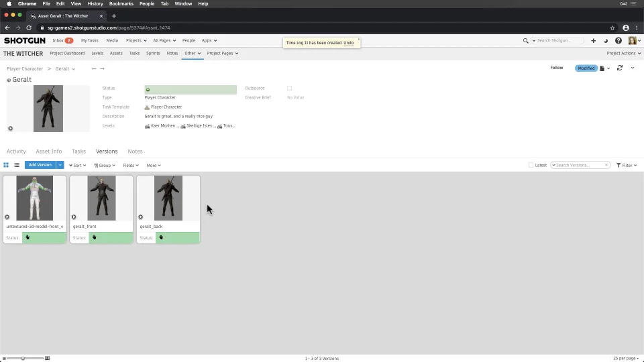Open Chrome History menu

point(95,4)
